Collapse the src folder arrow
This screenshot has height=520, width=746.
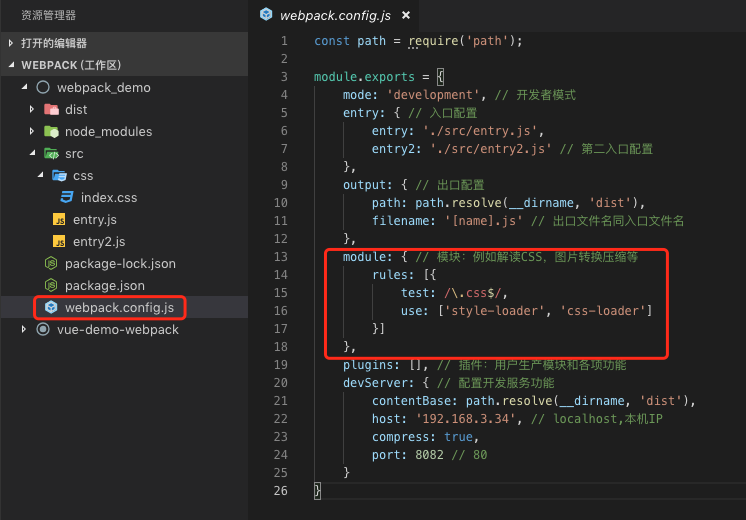pos(32,153)
